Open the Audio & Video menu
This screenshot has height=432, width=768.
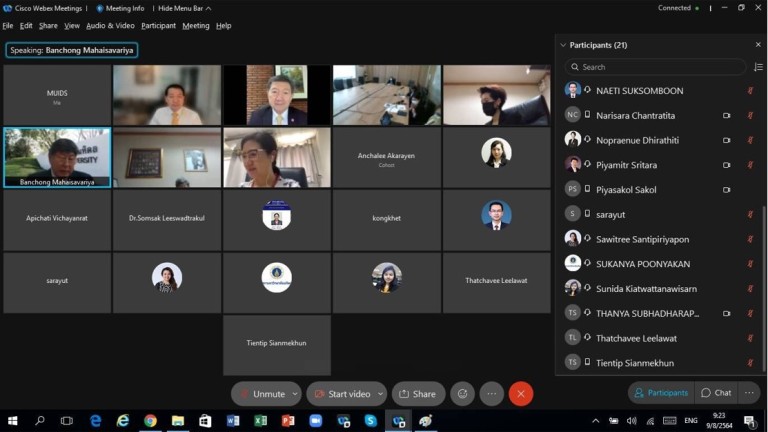(x=110, y=26)
